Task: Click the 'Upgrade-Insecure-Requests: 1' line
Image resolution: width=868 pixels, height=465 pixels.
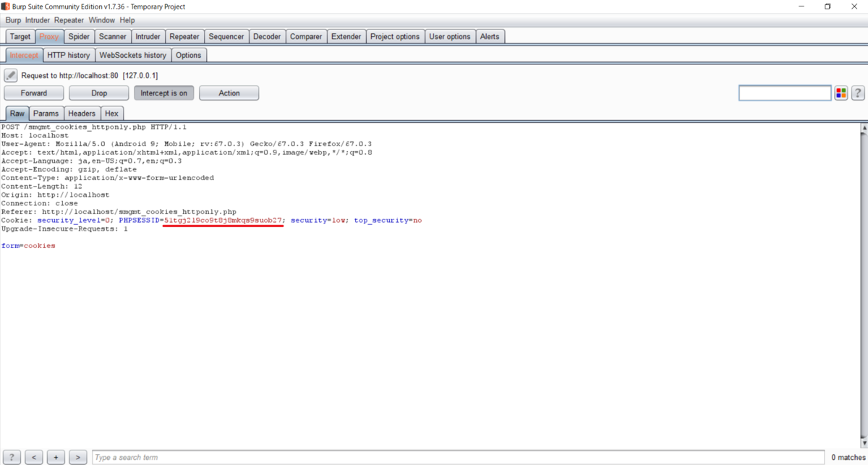Action: pyautogui.click(x=64, y=229)
